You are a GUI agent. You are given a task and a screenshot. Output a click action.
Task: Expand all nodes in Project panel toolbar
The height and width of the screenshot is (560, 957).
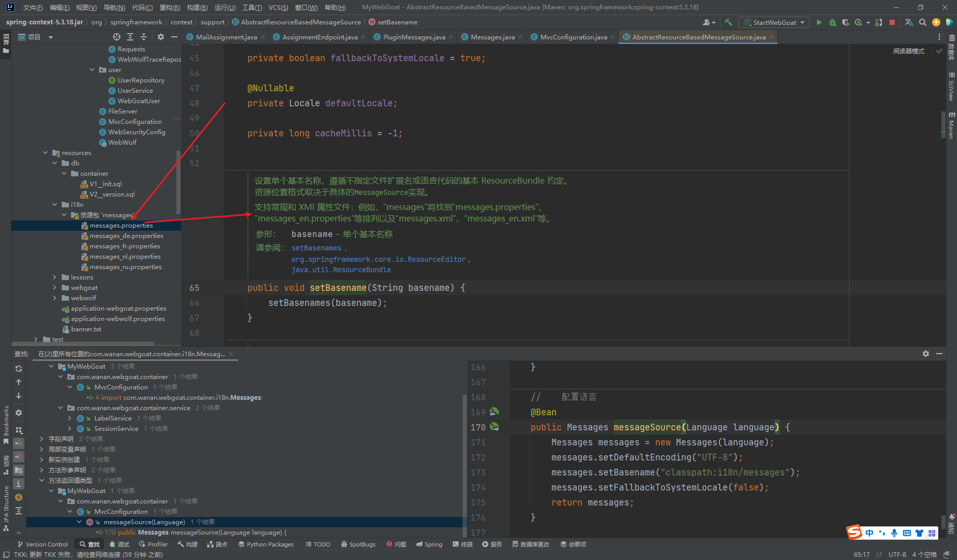pos(130,37)
